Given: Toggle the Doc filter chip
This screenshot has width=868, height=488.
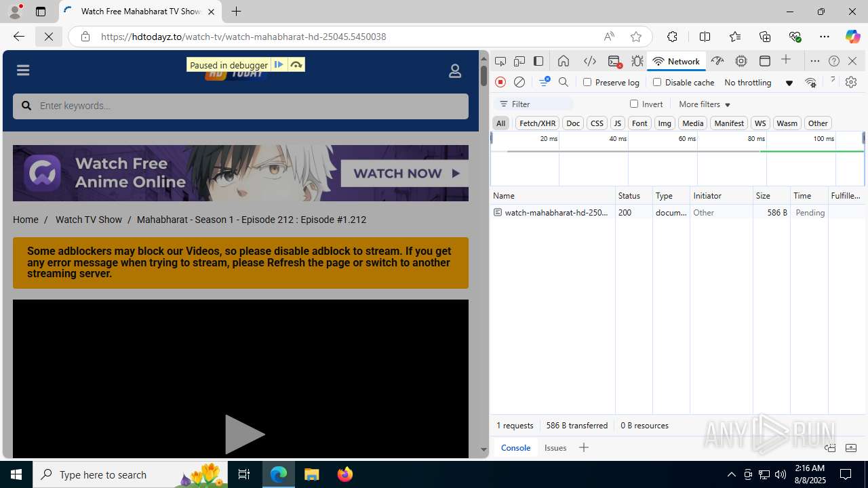Looking at the screenshot, I should pyautogui.click(x=573, y=123).
